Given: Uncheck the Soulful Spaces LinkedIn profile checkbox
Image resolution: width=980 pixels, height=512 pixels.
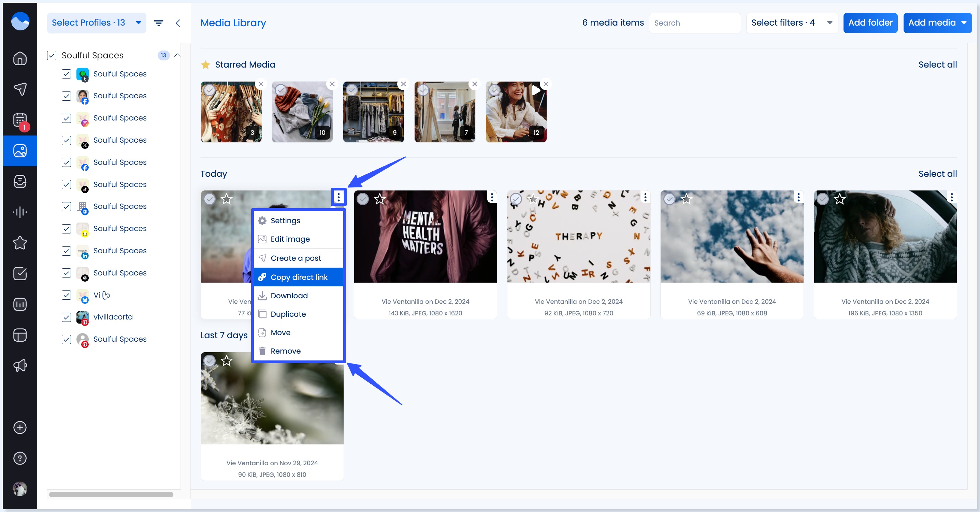Looking at the screenshot, I should pyautogui.click(x=66, y=251).
